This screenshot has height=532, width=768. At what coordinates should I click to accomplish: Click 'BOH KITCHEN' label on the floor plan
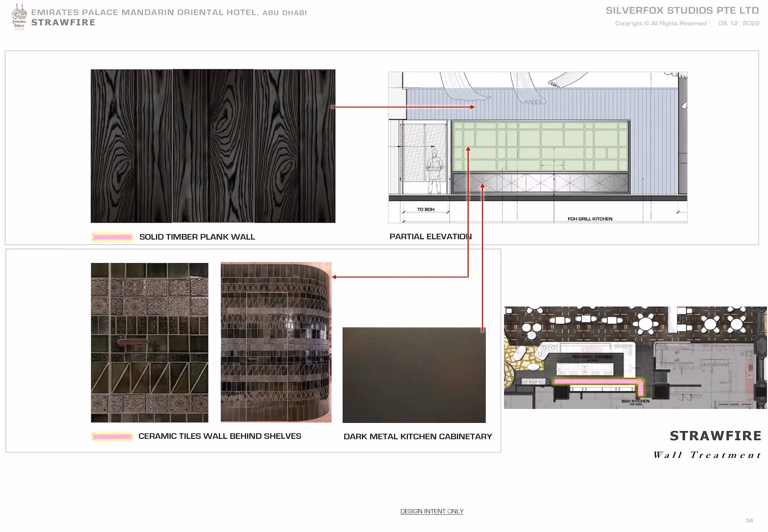click(635, 401)
